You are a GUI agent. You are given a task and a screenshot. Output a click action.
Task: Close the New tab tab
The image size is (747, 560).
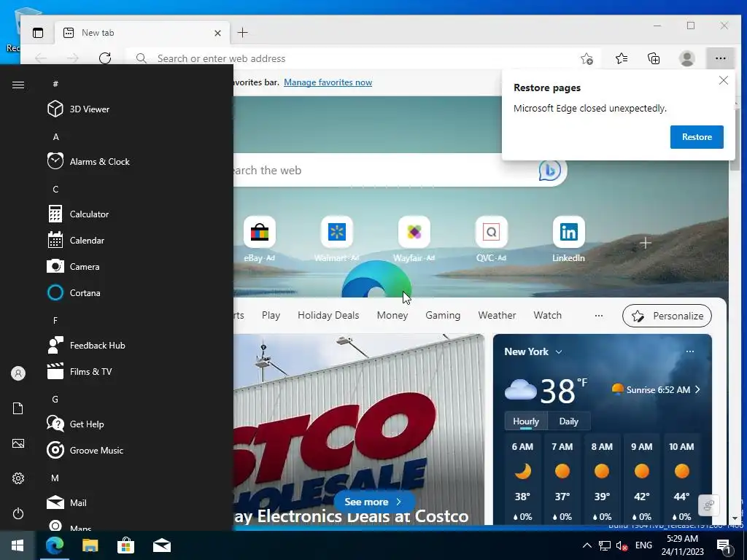217,33
